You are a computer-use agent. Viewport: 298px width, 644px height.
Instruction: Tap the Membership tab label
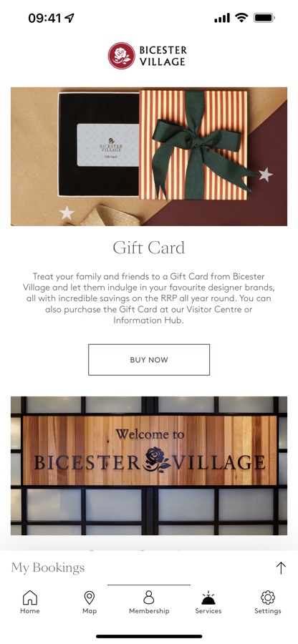149,611
